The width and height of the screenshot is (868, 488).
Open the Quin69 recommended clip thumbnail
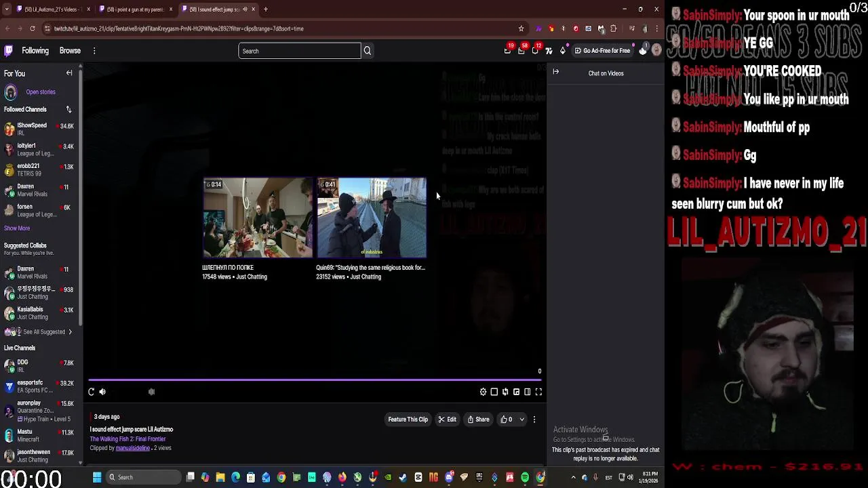pos(372,218)
